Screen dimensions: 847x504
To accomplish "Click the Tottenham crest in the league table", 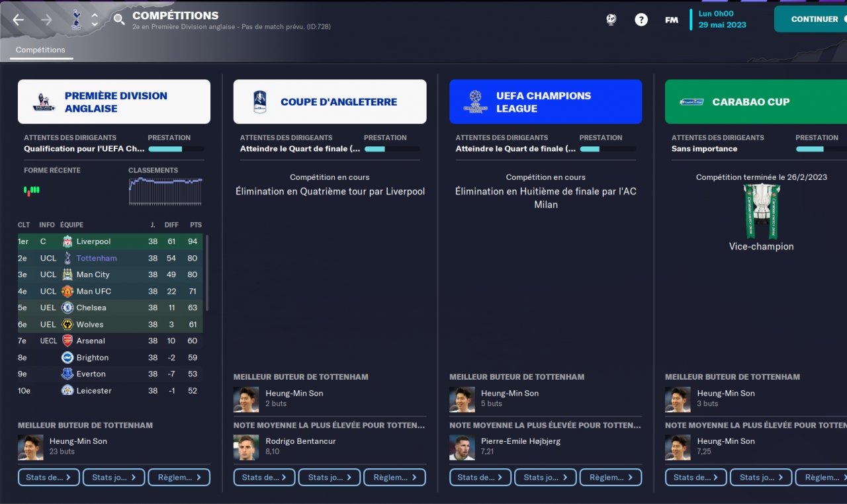I will coord(67,258).
